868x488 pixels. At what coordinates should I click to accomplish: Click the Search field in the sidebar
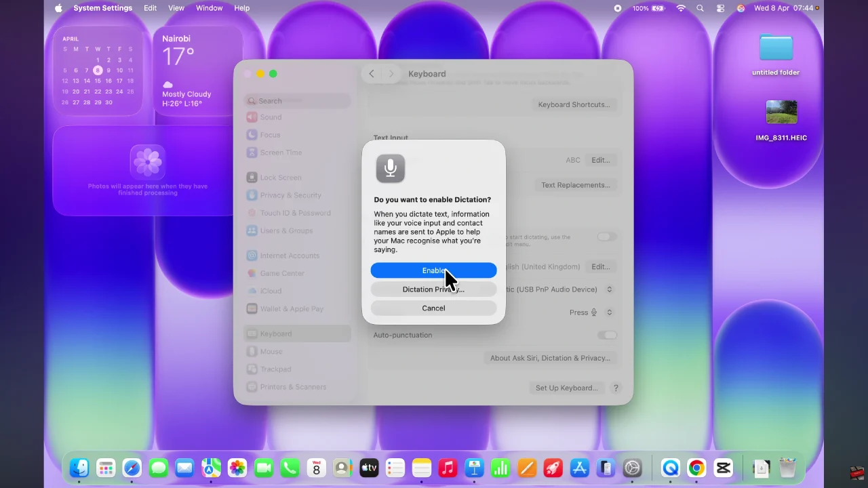297,100
